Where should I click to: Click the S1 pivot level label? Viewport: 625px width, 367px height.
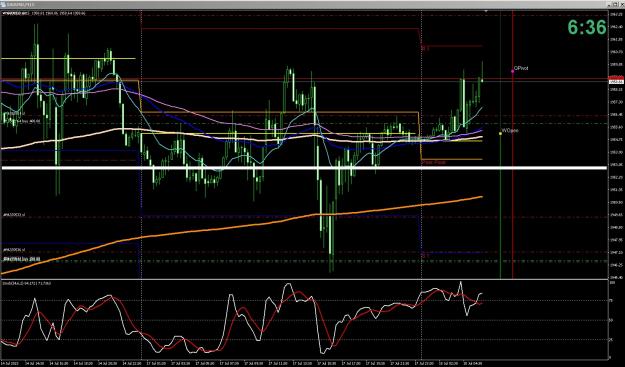pos(425,255)
